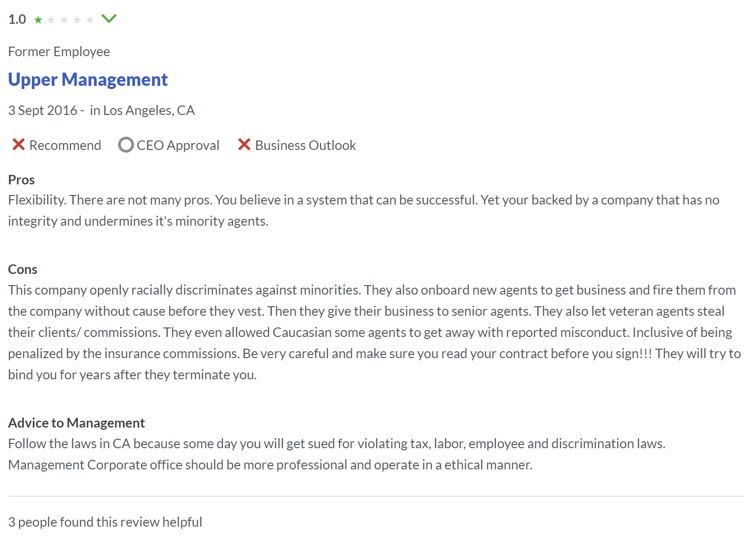Click '3 people found this review helpful'
Viewport: 756px width, 542px height.
[105, 522]
